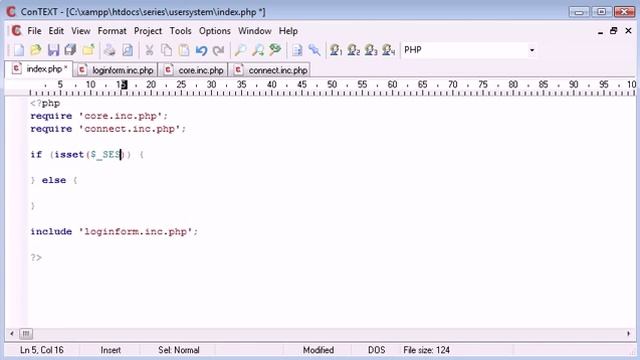Copy selection using the toolbar copy icon
The height and width of the screenshot is (360, 640).
click(x=167, y=50)
